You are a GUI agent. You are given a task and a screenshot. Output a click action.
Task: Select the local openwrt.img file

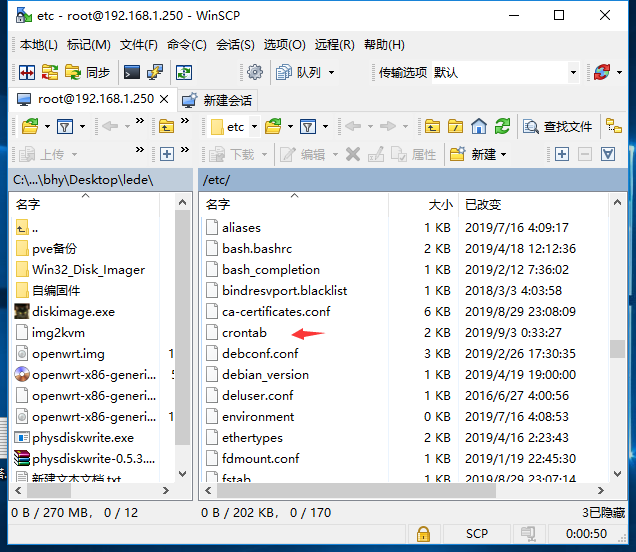coord(68,354)
